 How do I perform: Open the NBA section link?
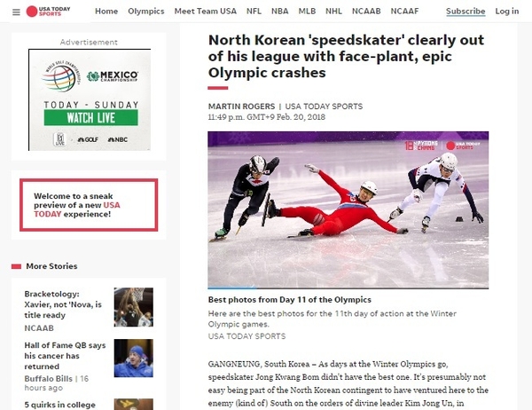click(x=280, y=12)
